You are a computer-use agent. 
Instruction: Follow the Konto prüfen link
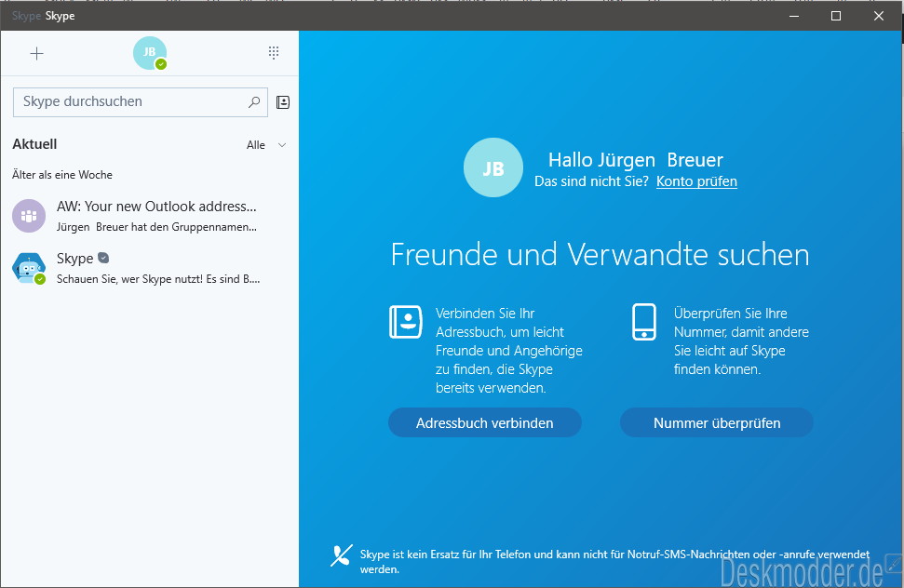(x=696, y=181)
